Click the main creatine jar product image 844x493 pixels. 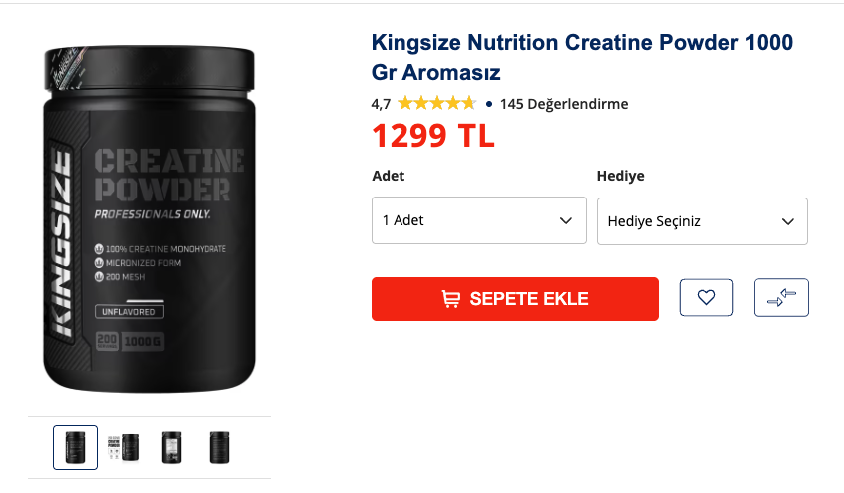(x=149, y=219)
